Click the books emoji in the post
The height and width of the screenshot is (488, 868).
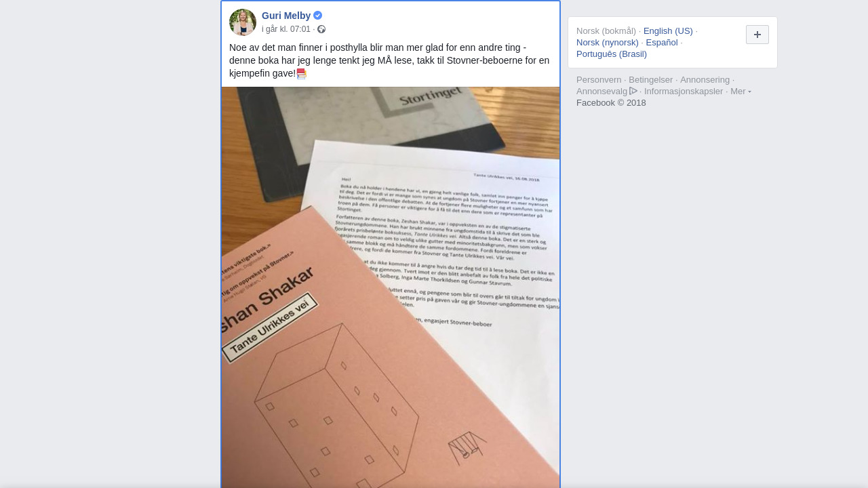click(302, 74)
